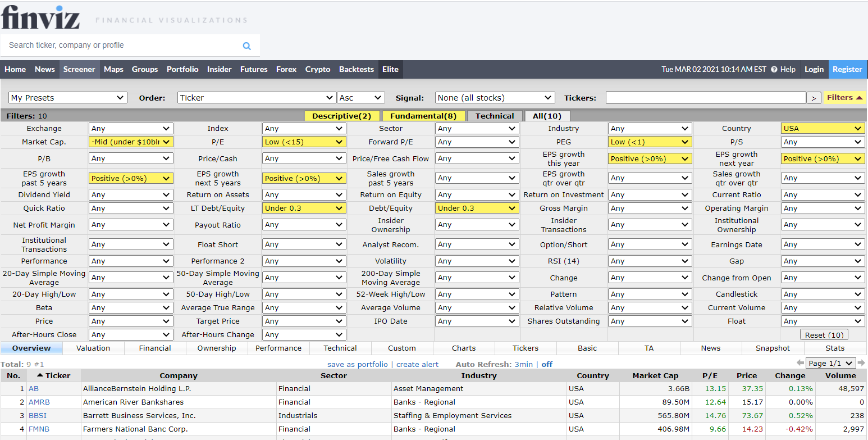Open the Debt/Equity filter dropdown
The width and height of the screenshot is (868, 440).
[477, 208]
